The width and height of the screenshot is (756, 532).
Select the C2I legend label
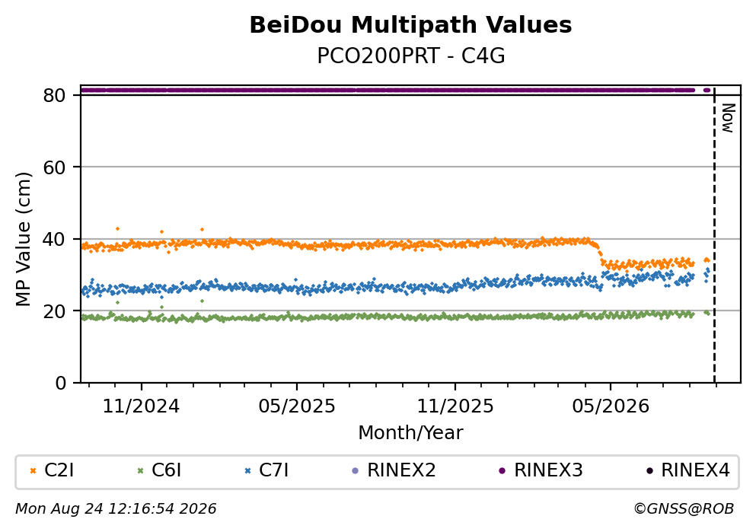(x=59, y=470)
